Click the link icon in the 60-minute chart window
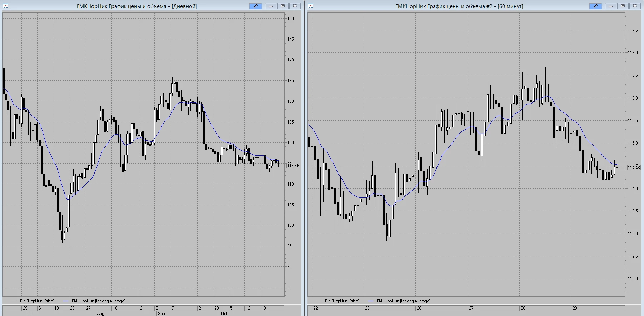 [x=595, y=6]
